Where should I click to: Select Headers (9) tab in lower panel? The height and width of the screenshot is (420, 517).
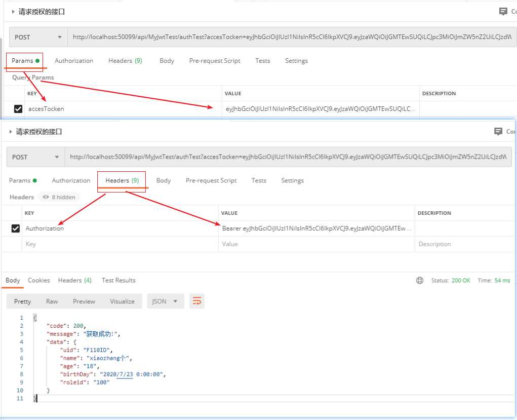pos(122,180)
